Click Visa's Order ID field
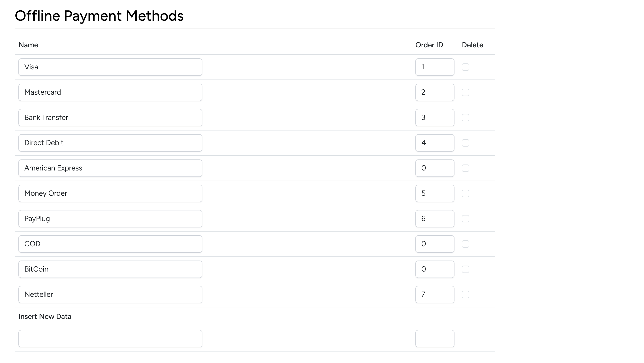This screenshot has width=644, height=363. point(435,67)
